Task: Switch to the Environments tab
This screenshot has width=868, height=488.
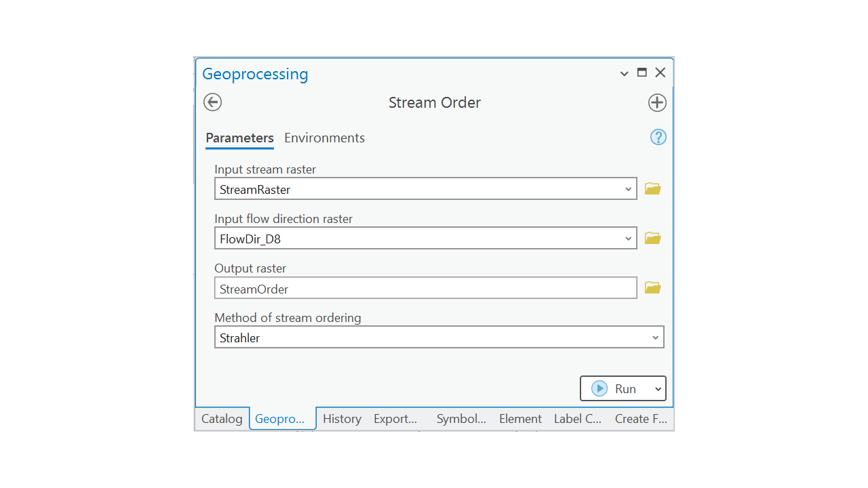Action: point(324,138)
